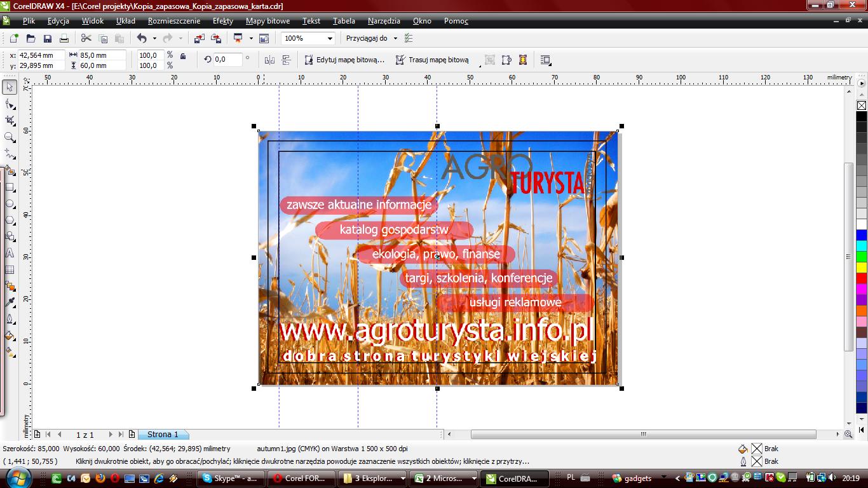The width and height of the screenshot is (868, 488).
Task: Click the Trasuj mapę bitową button
Action: click(x=432, y=60)
